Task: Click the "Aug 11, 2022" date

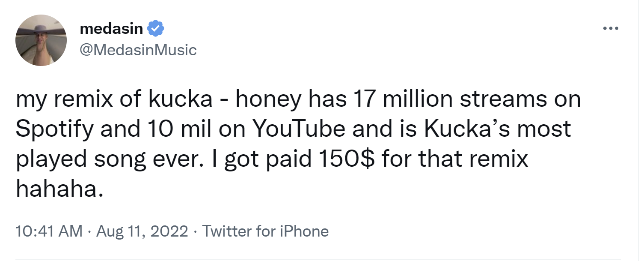Action: 142,231
